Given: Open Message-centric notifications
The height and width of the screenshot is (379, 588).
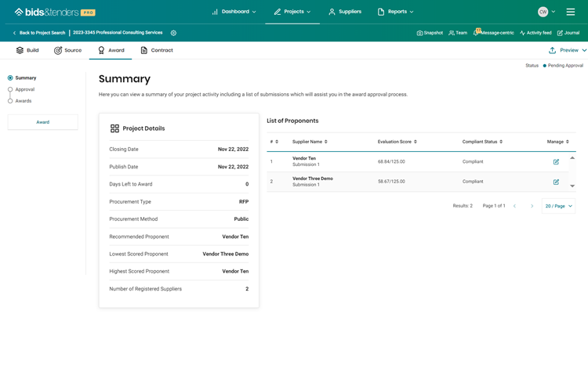Looking at the screenshot, I should click(x=494, y=33).
